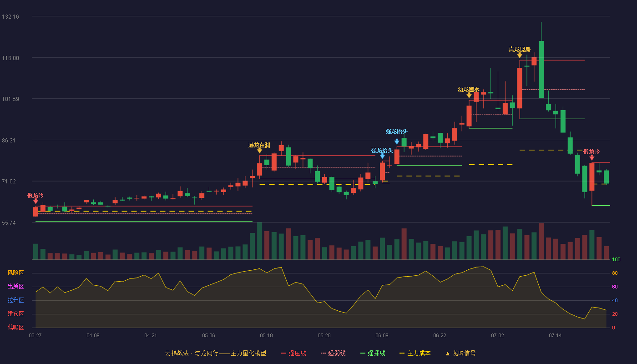
Task: Click the 04-21 date label
Action: (151, 335)
